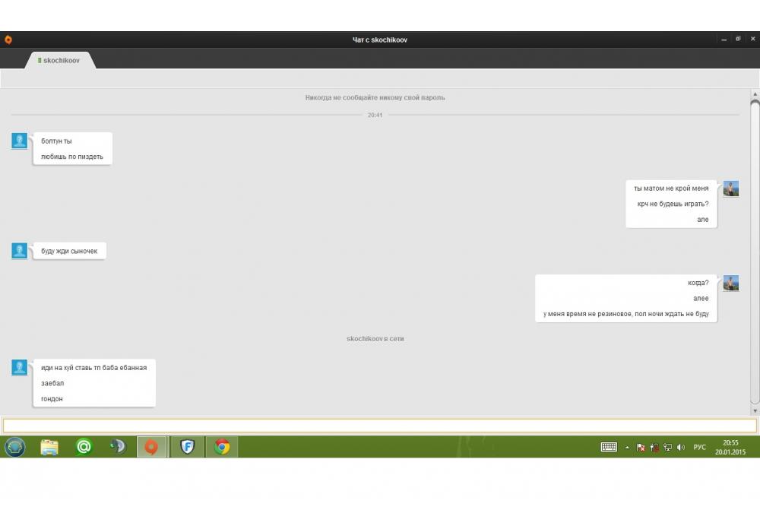Click the skochikoov avatar beside the first message
760x532 pixels.
[20, 141]
